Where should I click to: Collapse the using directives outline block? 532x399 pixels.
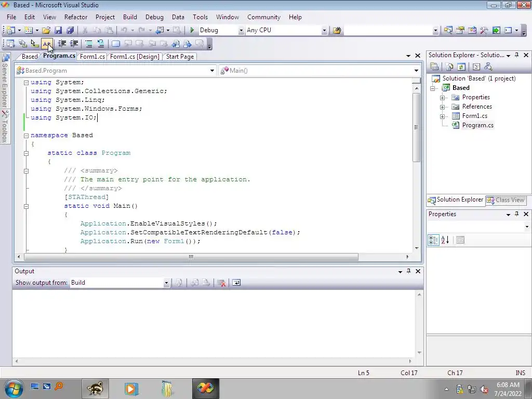pyautogui.click(x=26, y=83)
